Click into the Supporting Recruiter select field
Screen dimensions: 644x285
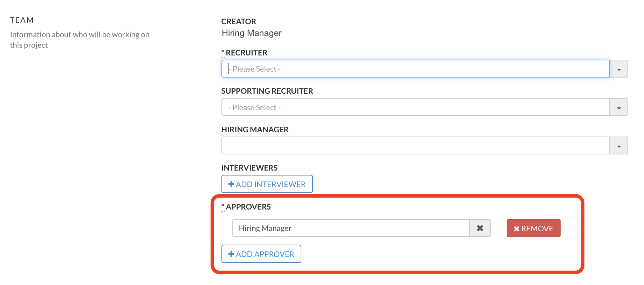point(415,107)
